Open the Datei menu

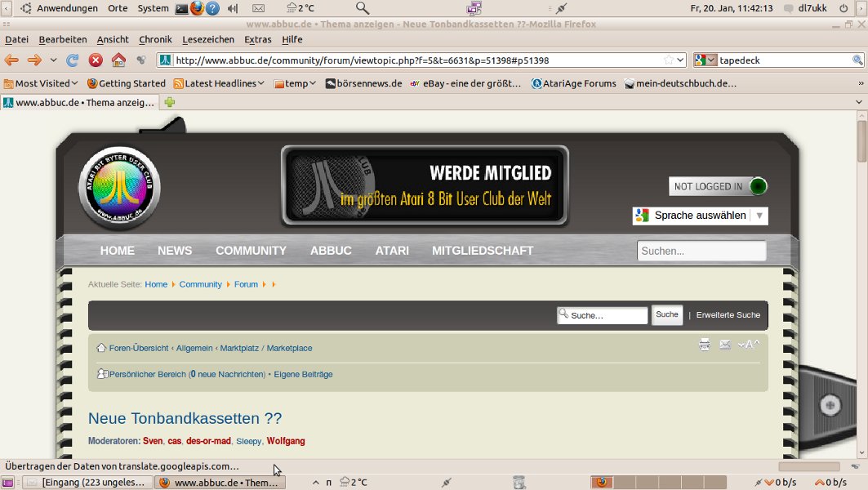(16, 39)
